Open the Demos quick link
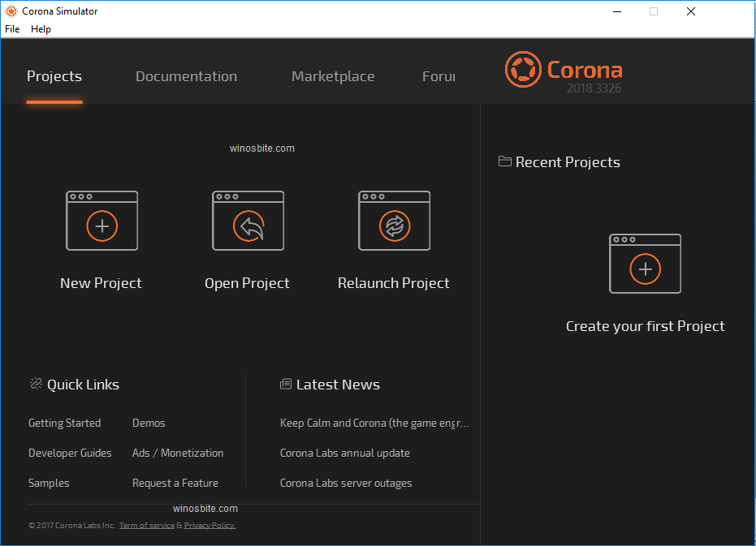The height and width of the screenshot is (546, 756). tap(149, 423)
